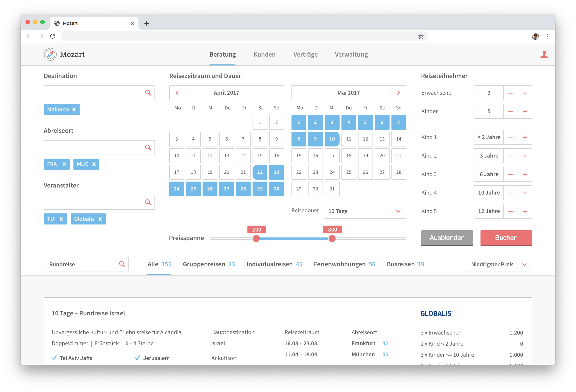
Task: Click the Suchen button
Action: point(506,238)
